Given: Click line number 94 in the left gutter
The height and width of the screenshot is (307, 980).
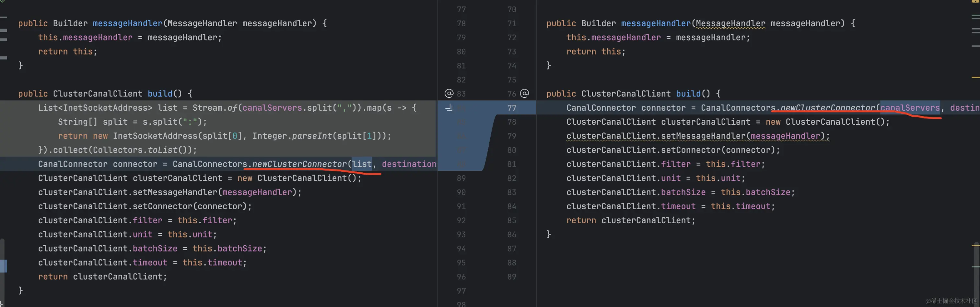Looking at the screenshot, I should [461, 248].
